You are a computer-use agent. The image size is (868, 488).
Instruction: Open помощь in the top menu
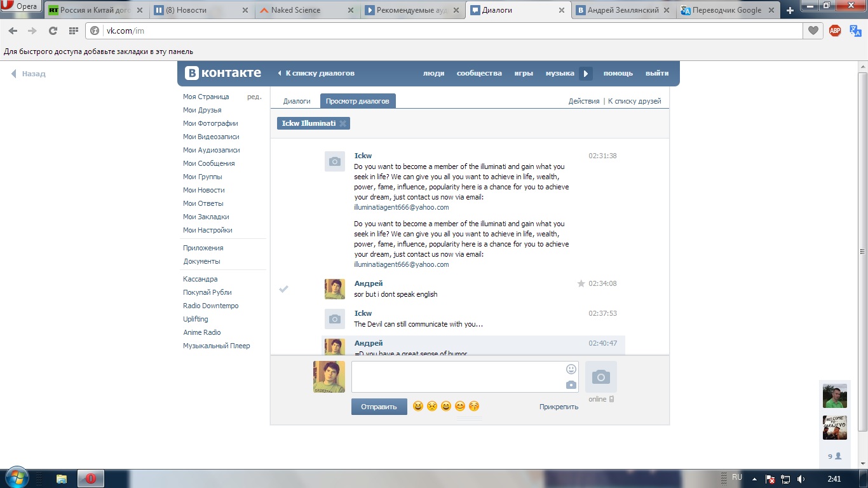(x=618, y=73)
